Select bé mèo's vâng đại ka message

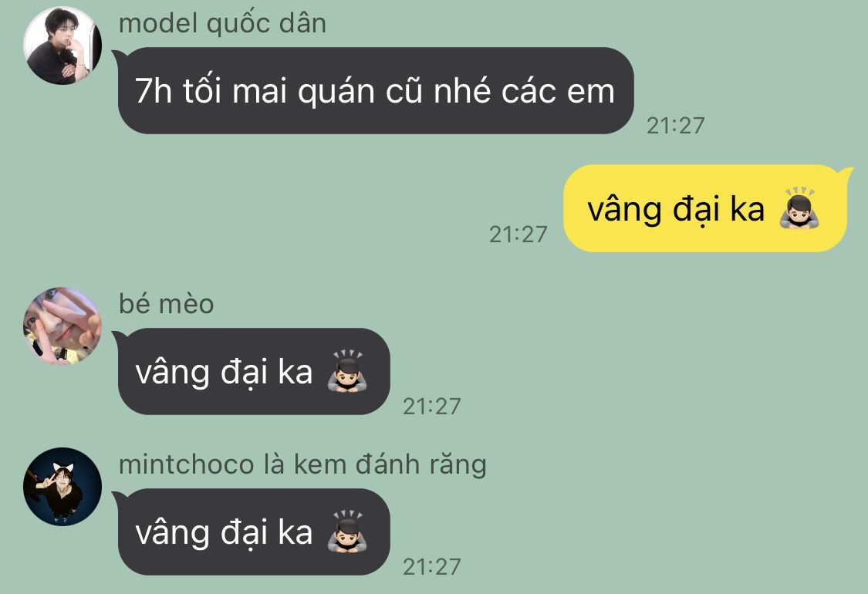254,372
